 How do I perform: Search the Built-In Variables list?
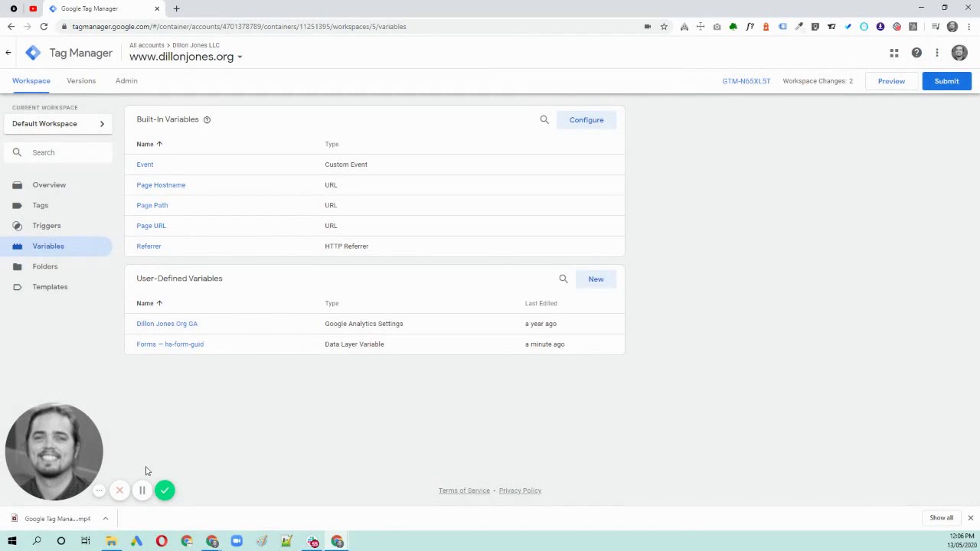coord(544,119)
